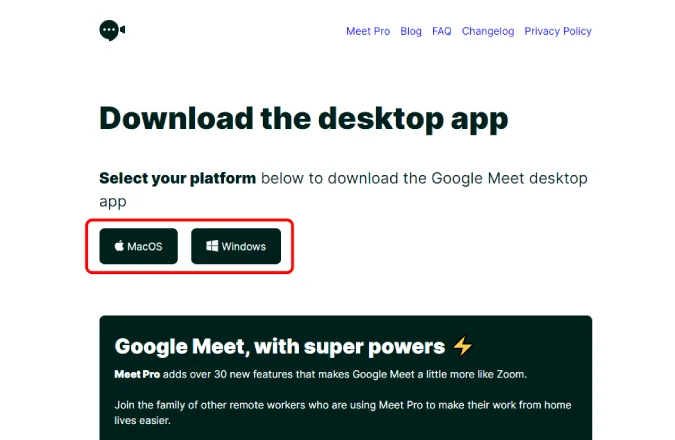
Task: Open the Meet Pro link
Action: click(368, 31)
